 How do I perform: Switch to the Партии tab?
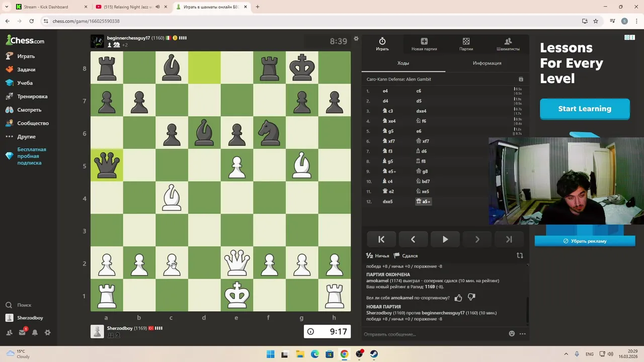[x=466, y=44]
